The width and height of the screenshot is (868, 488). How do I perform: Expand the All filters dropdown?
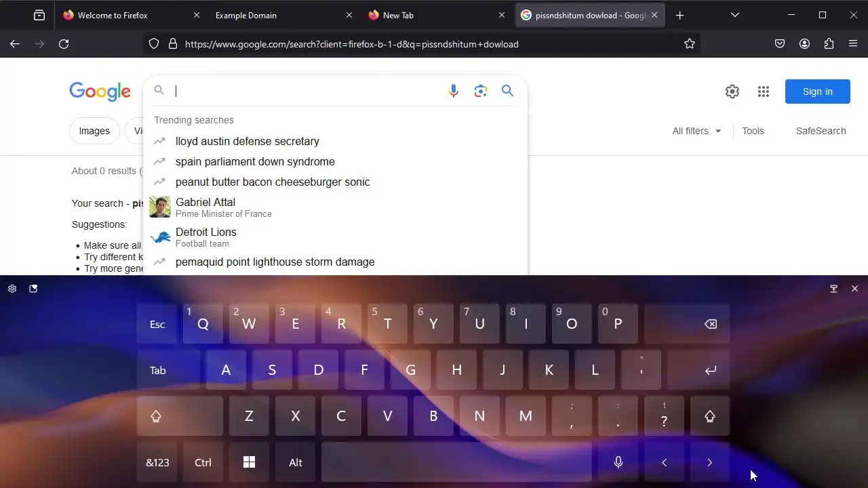[x=696, y=131]
